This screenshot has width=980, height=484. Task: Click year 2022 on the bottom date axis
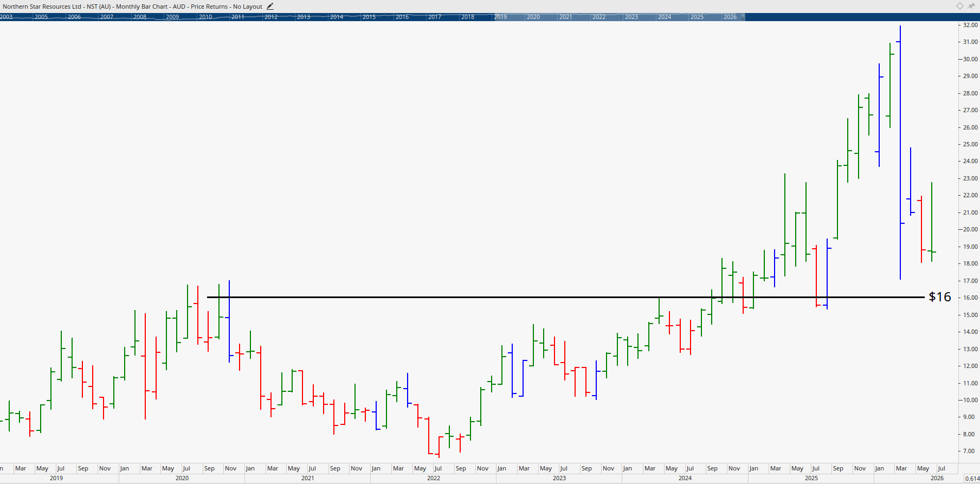(x=434, y=478)
